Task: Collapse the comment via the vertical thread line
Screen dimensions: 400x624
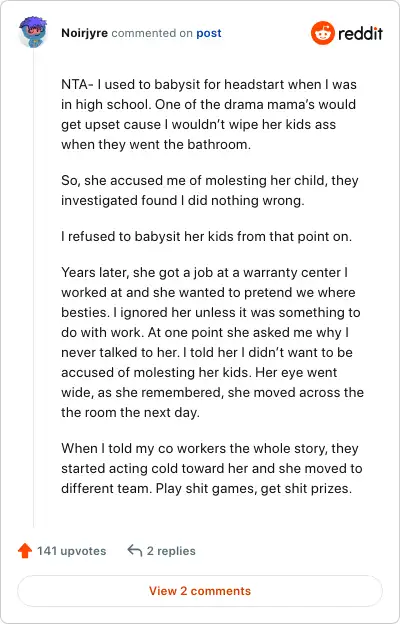Action: [x=33, y=287]
